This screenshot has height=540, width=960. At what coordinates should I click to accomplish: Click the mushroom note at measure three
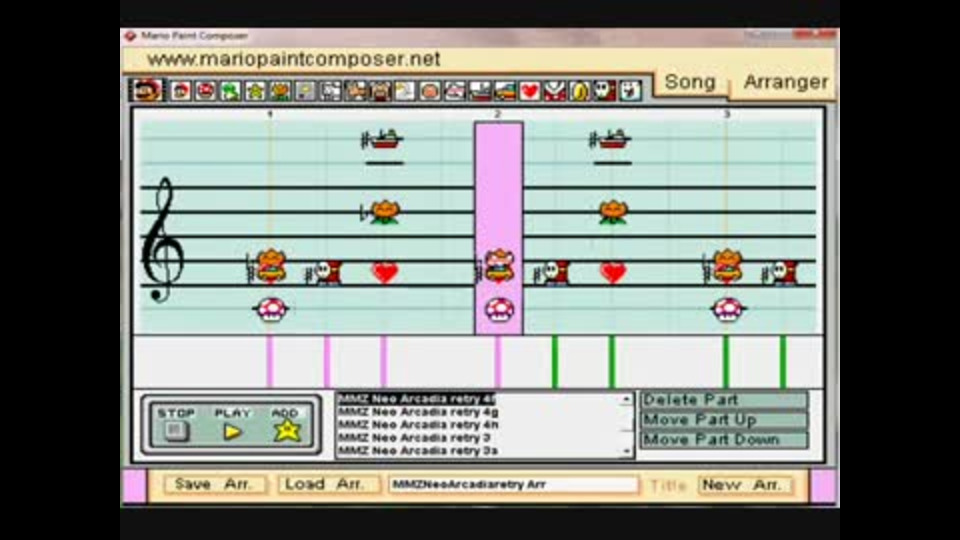[x=727, y=310]
